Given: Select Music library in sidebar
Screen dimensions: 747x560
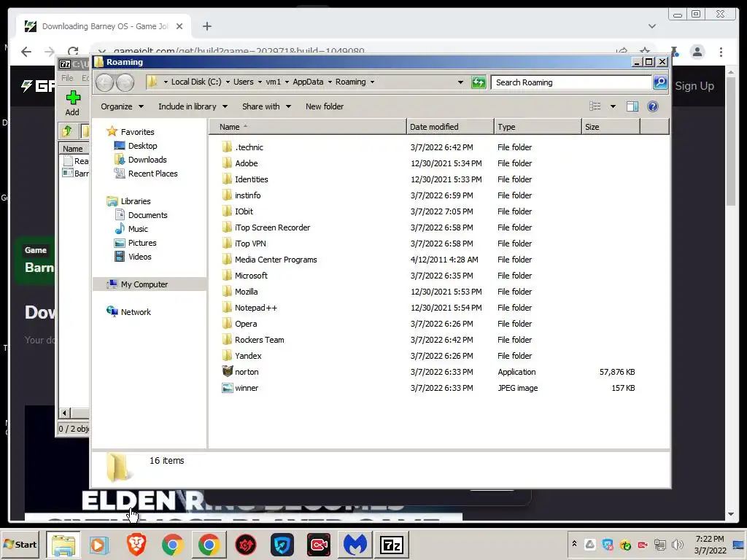Looking at the screenshot, I should click(x=132, y=228).
